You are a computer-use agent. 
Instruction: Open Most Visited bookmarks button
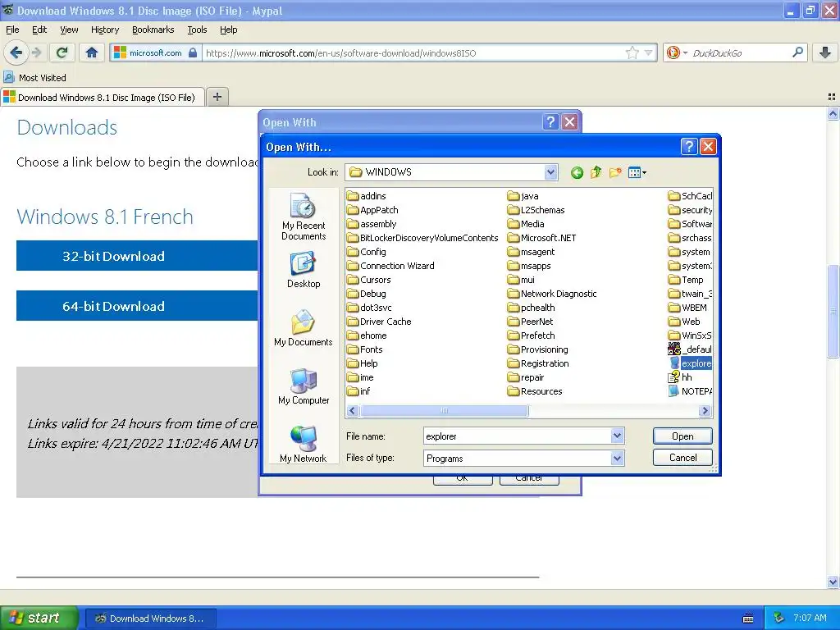(x=34, y=78)
